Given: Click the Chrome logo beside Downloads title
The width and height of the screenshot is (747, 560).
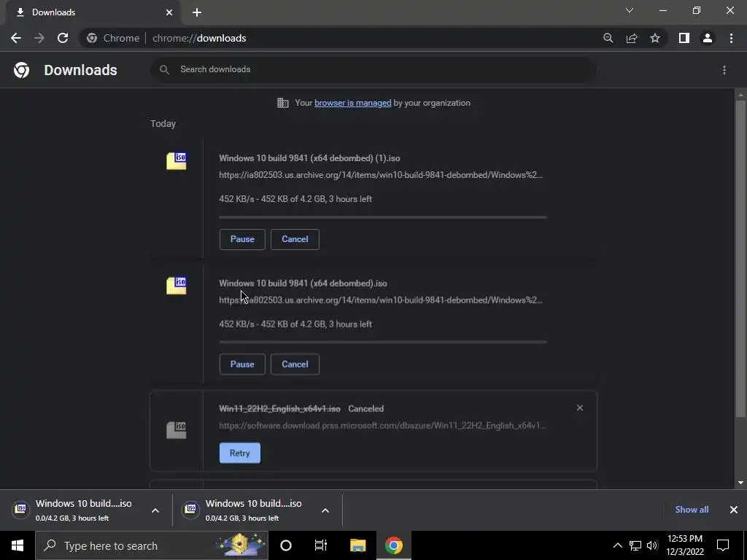Looking at the screenshot, I should pyautogui.click(x=21, y=70).
